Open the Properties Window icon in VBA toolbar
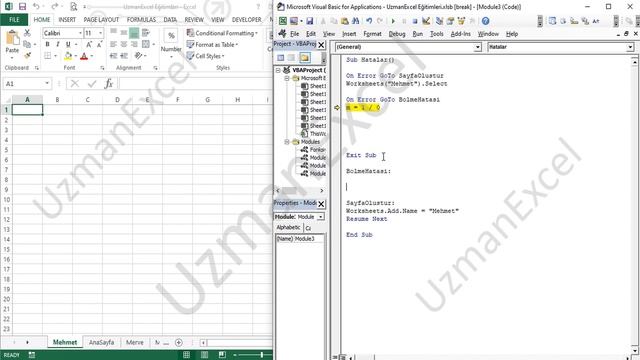The width and height of the screenshot is (640, 360). click(x=450, y=21)
